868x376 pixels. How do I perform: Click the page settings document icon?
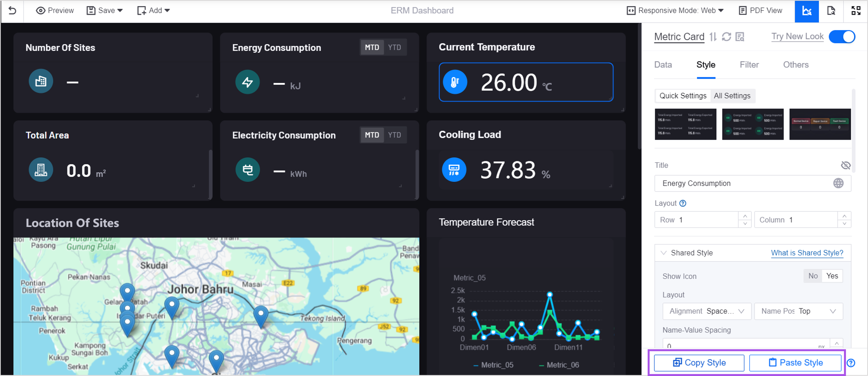831,11
